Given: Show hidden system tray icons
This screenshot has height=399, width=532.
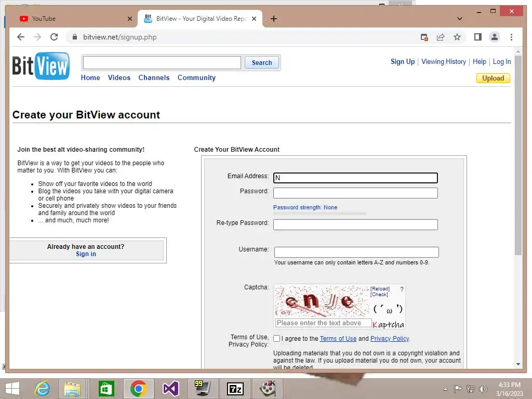Looking at the screenshot, I should pos(445,389).
